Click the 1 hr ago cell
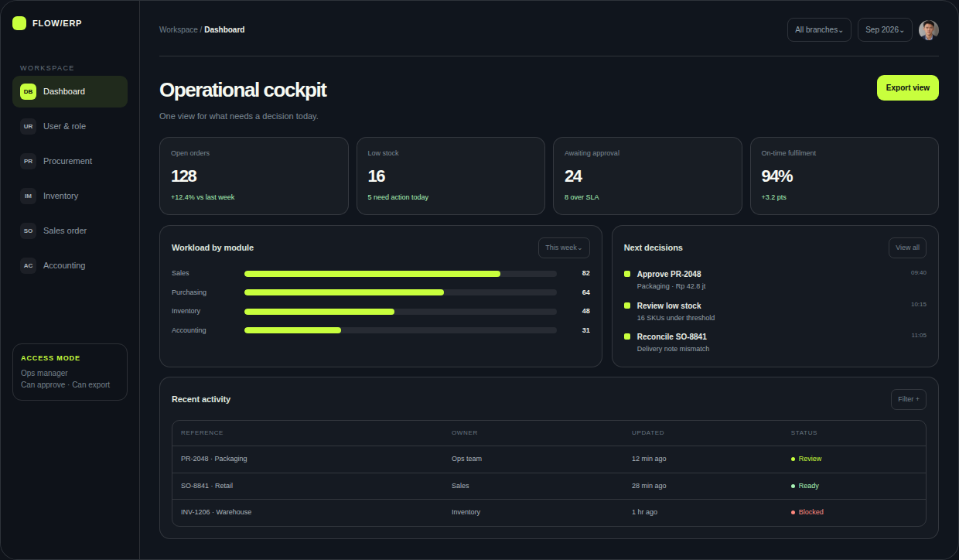This screenshot has height=560, width=959. pyautogui.click(x=644, y=512)
